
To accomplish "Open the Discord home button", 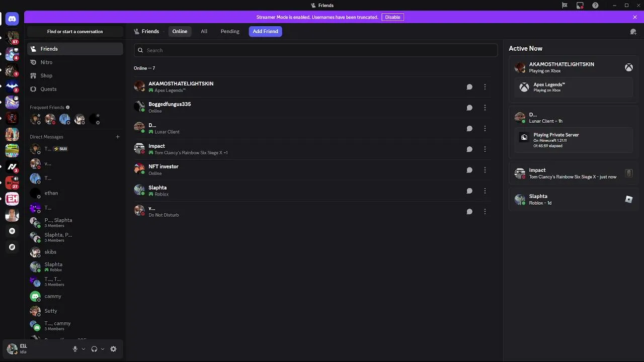I will point(12,19).
